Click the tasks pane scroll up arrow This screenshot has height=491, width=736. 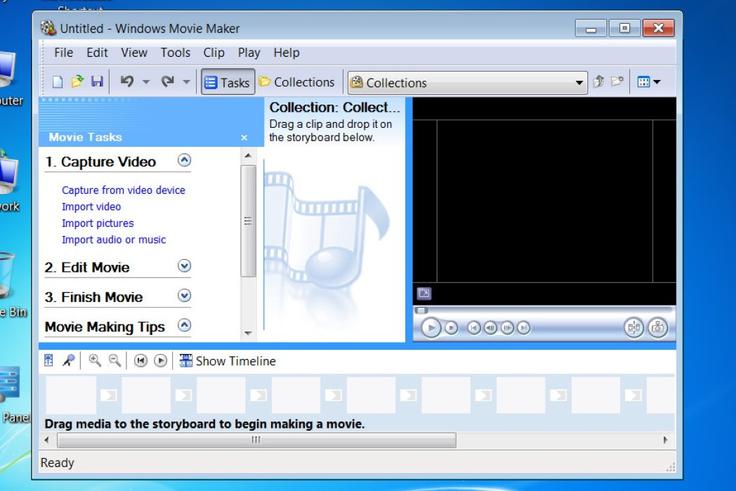tap(248, 155)
